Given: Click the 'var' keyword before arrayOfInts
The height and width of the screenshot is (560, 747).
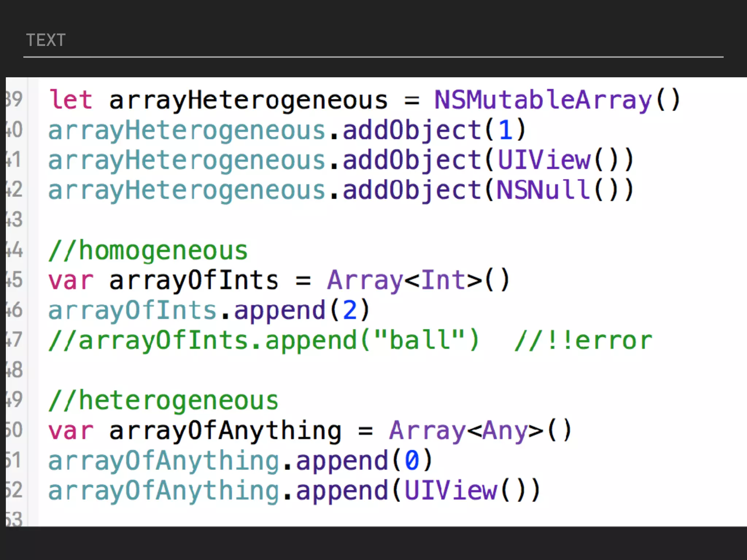Looking at the screenshot, I should [71, 281].
